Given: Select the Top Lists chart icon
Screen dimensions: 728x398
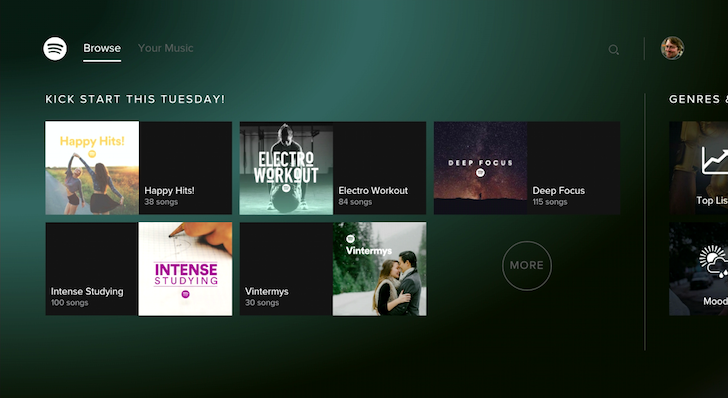Looking at the screenshot, I should tap(714, 160).
